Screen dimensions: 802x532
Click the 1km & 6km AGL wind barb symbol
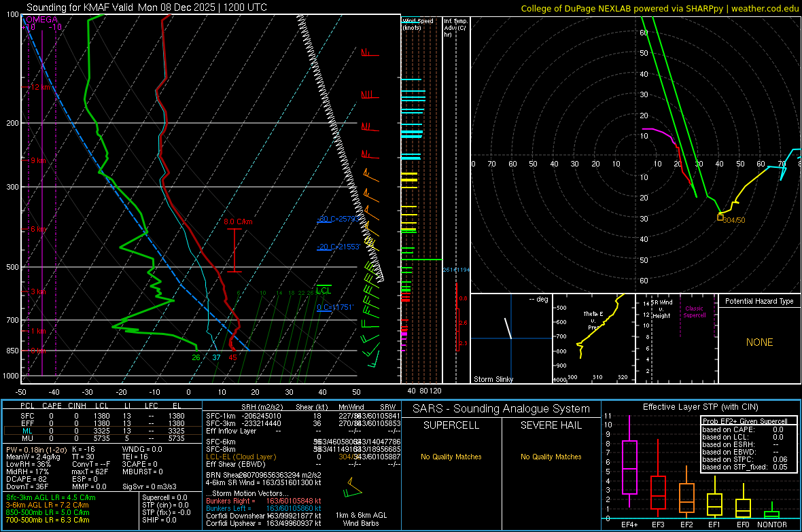353,488
